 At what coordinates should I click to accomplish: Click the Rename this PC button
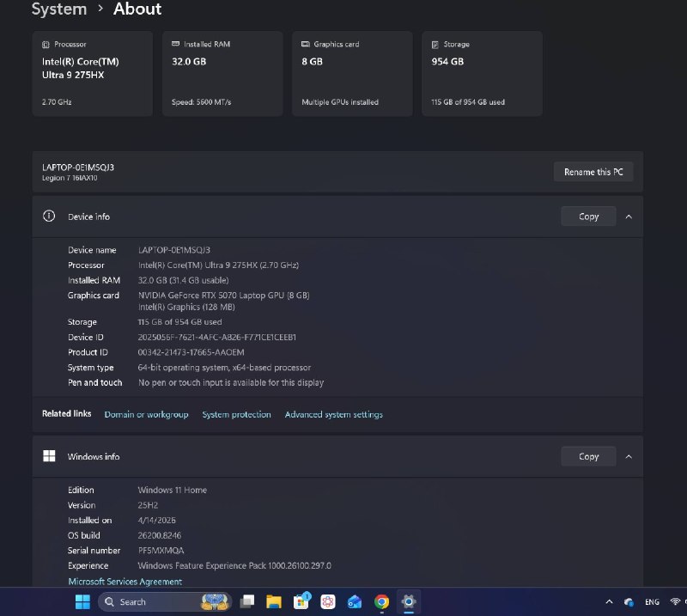(593, 172)
